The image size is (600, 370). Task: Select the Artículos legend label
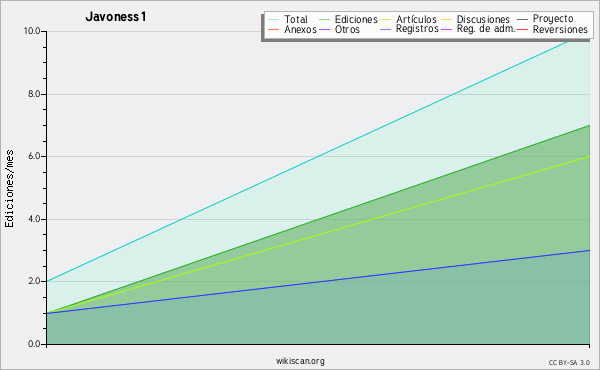[416, 19]
